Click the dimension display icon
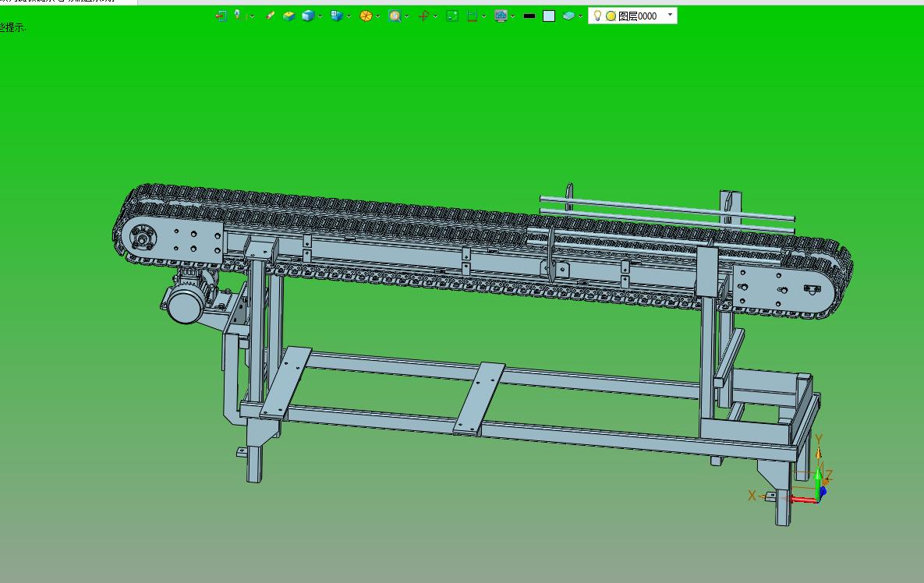The width and height of the screenshot is (924, 583). [x=472, y=16]
